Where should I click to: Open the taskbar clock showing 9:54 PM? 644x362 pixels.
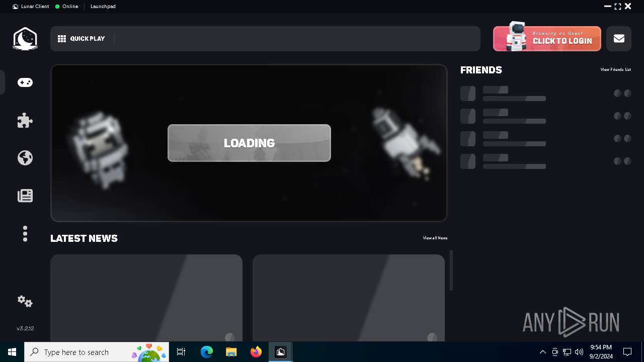tap(601, 352)
